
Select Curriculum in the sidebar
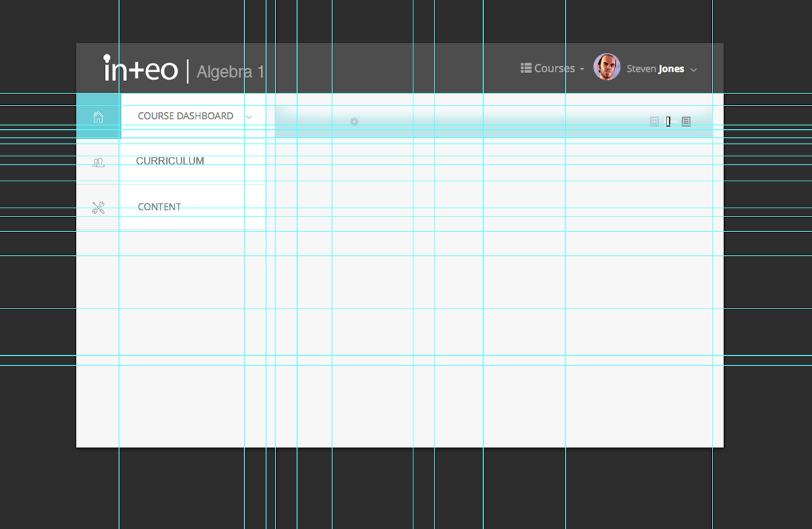(x=171, y=161)
